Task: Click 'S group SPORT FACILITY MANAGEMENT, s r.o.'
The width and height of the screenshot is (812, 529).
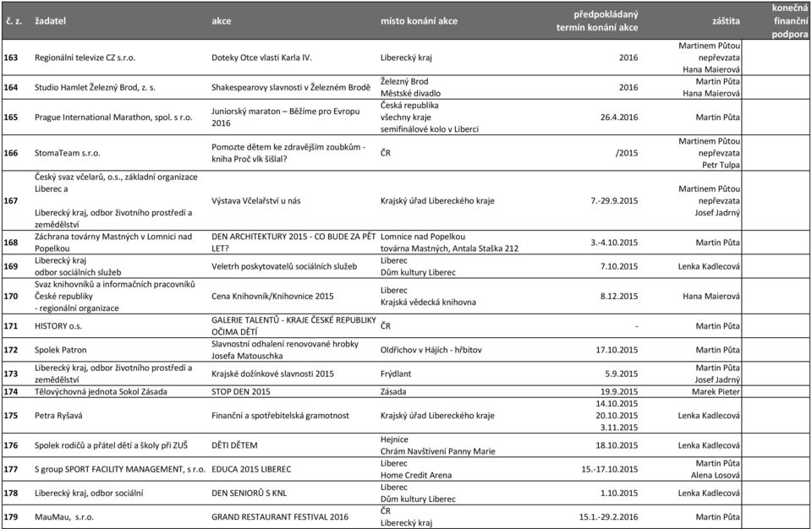Action: [x=119, y=470]
